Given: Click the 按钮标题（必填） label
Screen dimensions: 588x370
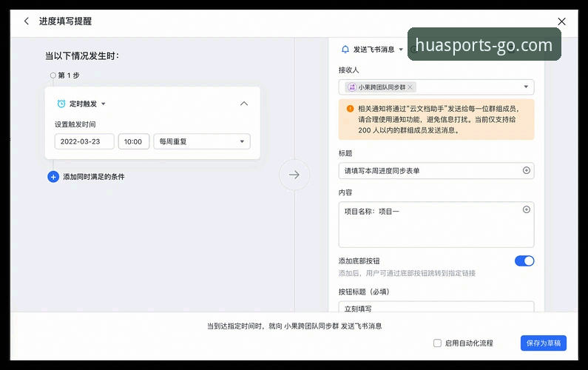Looking at the screenshot, I should [x=364, y=292].
